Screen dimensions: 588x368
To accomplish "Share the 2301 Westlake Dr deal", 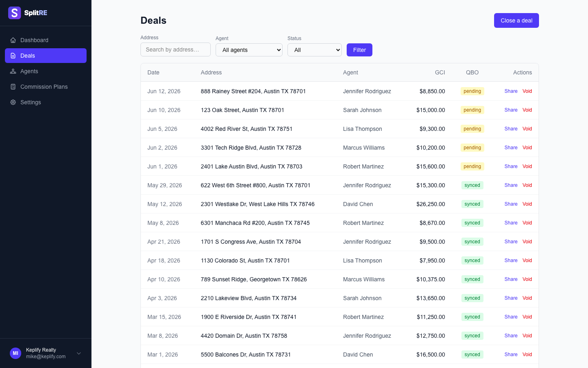I will coord(511,204).
